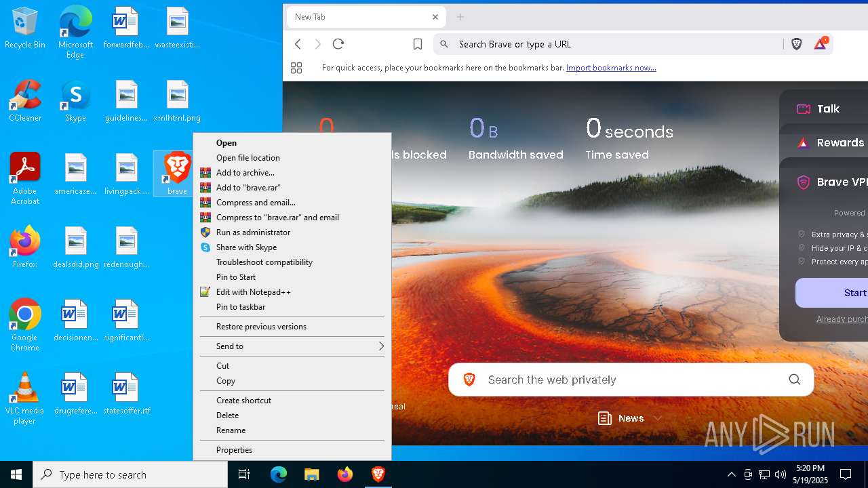
Task: Expand the Send to submenu
Action: (292, 346)
